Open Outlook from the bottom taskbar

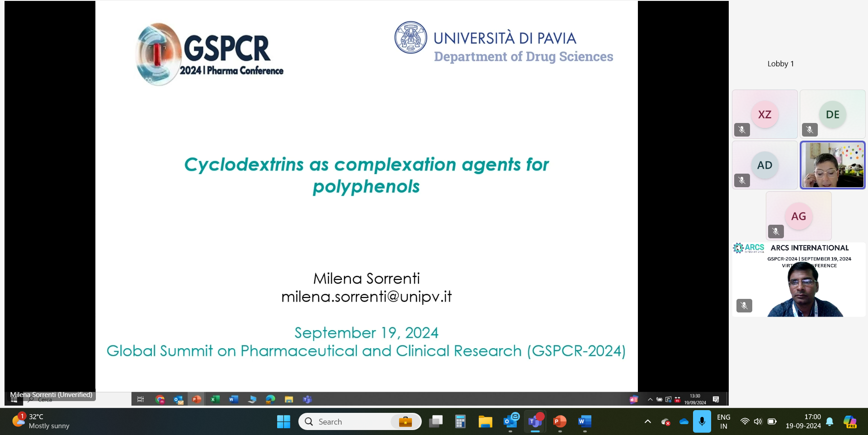pyautogui.click(x=511, y=421)
